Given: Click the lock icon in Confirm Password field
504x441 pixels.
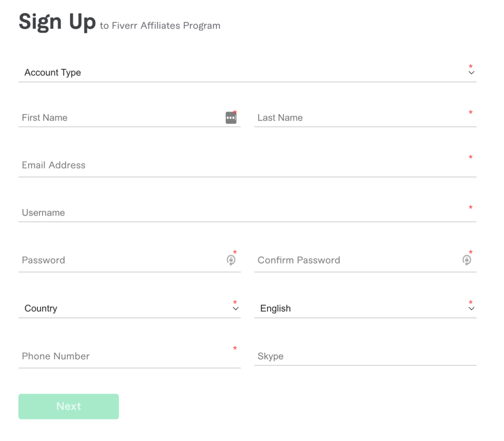Looking at the screenshot, I should point(467,260).
